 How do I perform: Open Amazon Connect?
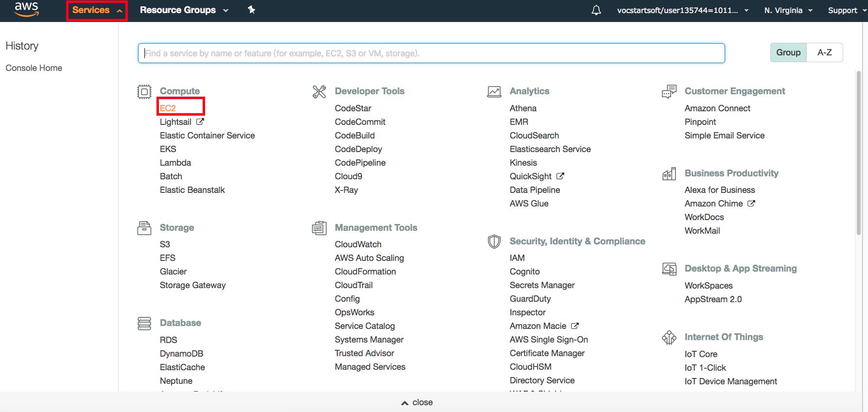(x=718, y=108)
